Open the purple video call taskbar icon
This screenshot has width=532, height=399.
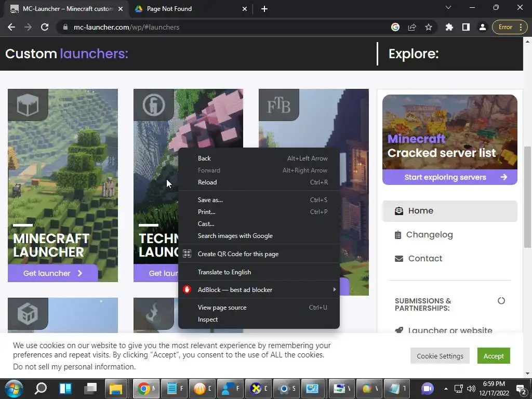pos(428,389)
